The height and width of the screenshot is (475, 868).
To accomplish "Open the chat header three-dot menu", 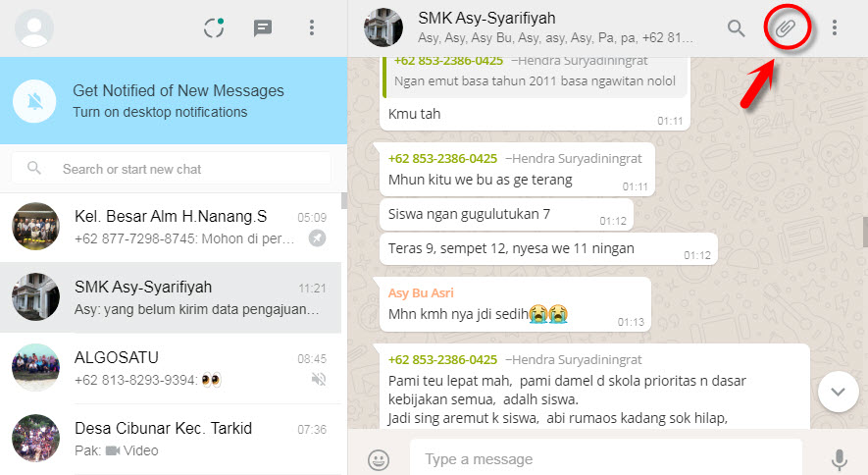I will coord(835,27).
